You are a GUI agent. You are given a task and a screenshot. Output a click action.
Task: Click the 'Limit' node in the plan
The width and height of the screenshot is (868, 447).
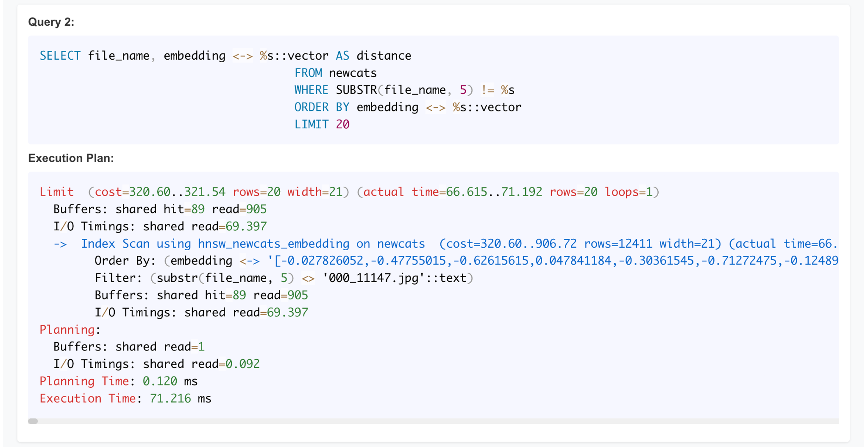(x=57, y=192)
